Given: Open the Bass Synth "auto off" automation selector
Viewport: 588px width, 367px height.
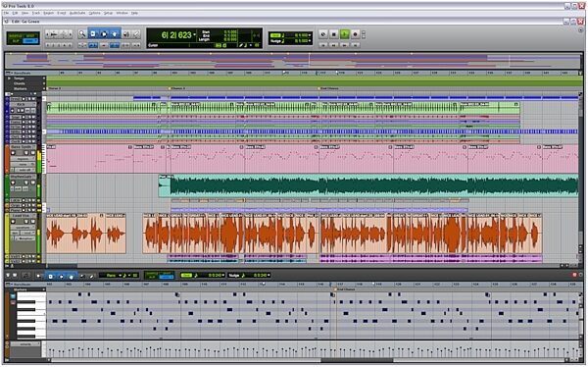Looking at the screenshot, I should coord(24,170).
